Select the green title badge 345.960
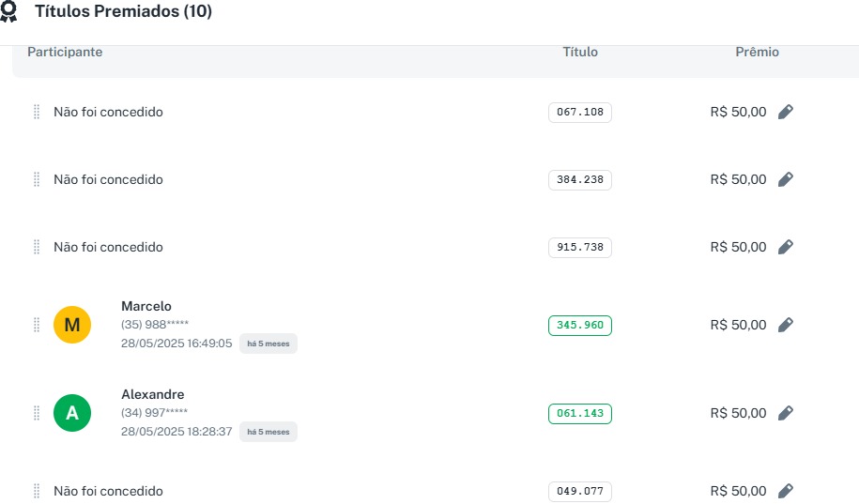The height and width of the screenshot is (504, 859). [579, 326]
